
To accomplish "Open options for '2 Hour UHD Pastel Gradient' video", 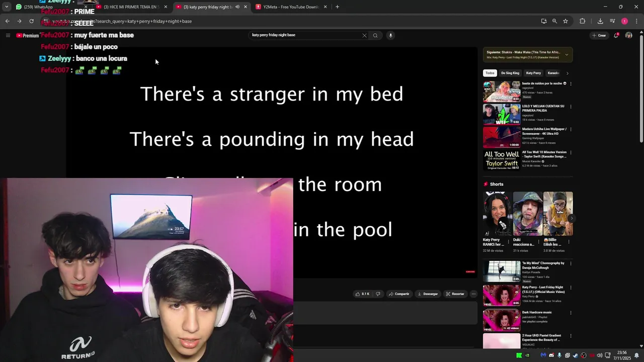I will click(571, 336).
